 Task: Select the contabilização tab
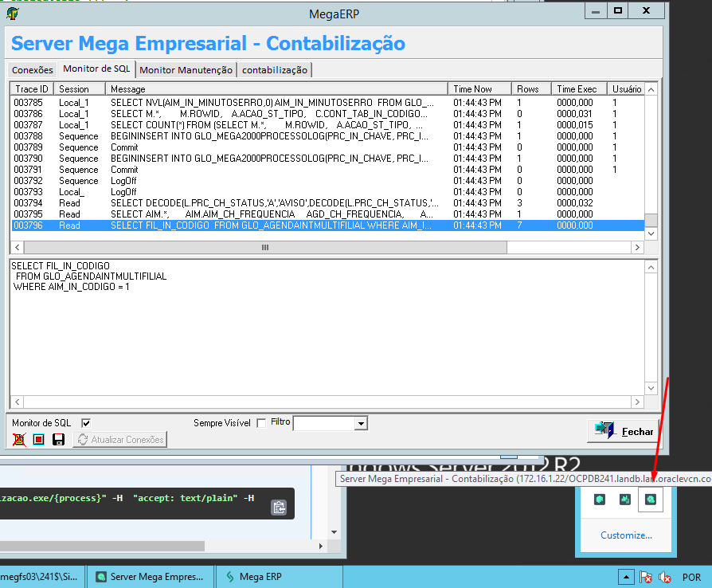coord(275,70)
